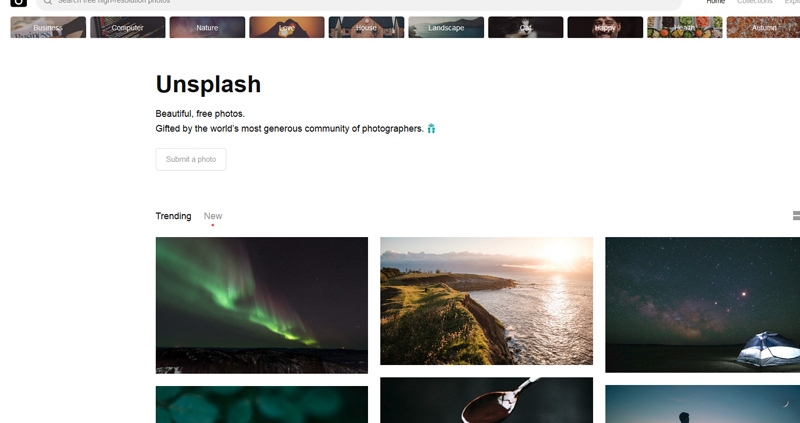This screenshot has width=800, height=423.
Task: Focus the search free high-resolution photos field
Action: coord(359,3)
